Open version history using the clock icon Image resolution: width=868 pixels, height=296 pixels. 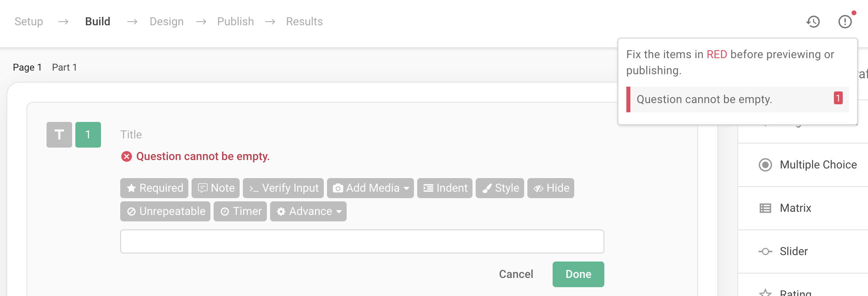coord(813,21)
